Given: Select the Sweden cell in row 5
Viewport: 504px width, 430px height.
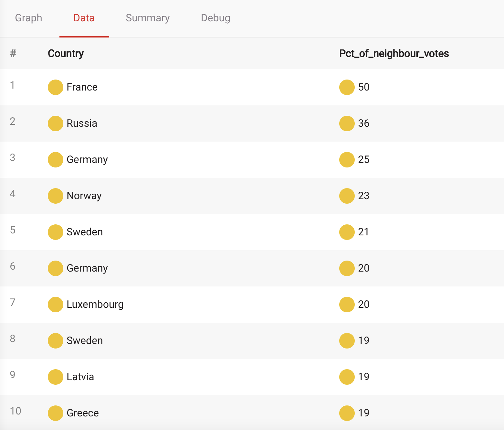Looking at the screenshot, I should tap(85, 232).
